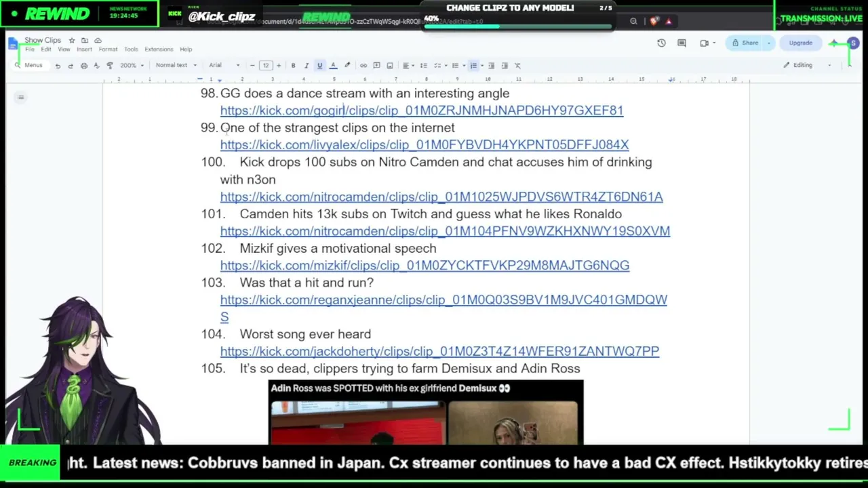
Task: Open the mizkif clip link
Action: pyautogui.click(x=425, y=266)
